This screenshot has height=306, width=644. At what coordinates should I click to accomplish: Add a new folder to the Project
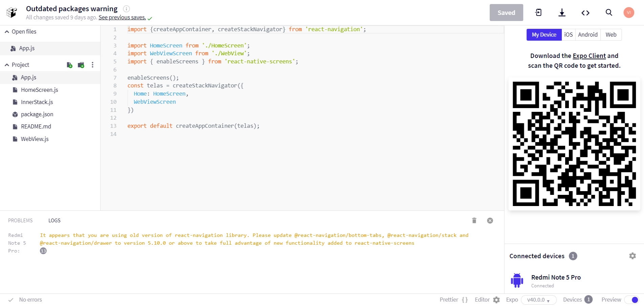tap(81, 65)
